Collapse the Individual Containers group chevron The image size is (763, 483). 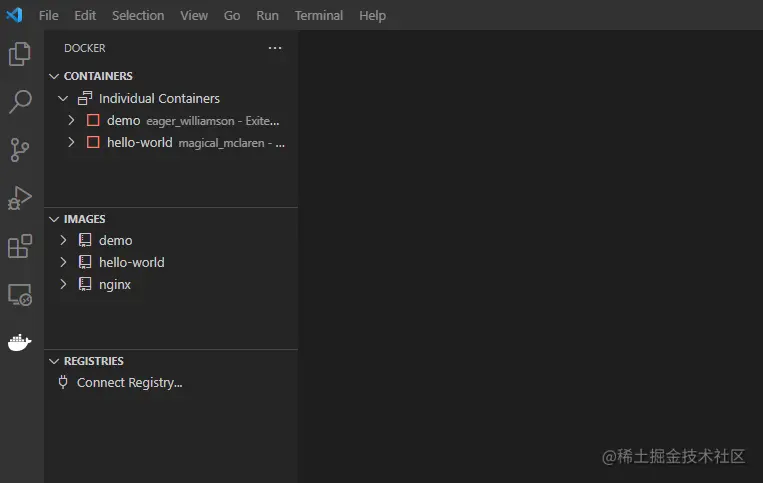(63, 98)
